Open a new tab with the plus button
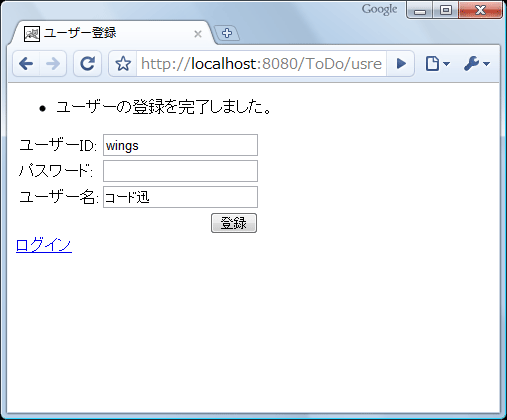 coord(227,33)
